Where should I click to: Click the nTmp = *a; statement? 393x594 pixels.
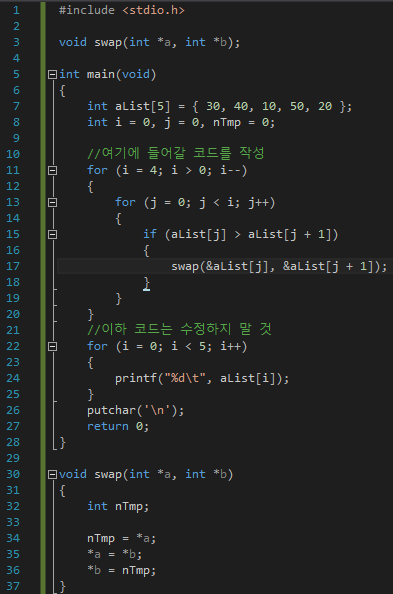pos(121,538)
